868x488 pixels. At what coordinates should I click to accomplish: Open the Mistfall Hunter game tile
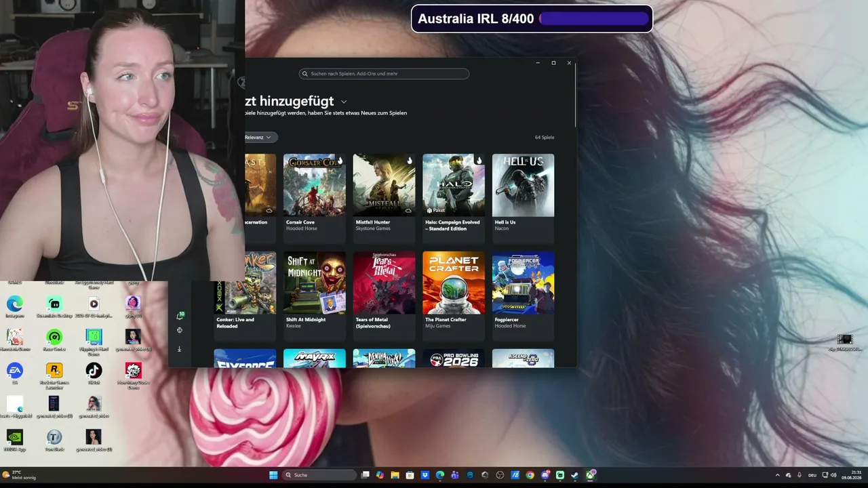[x=384, y=197]
